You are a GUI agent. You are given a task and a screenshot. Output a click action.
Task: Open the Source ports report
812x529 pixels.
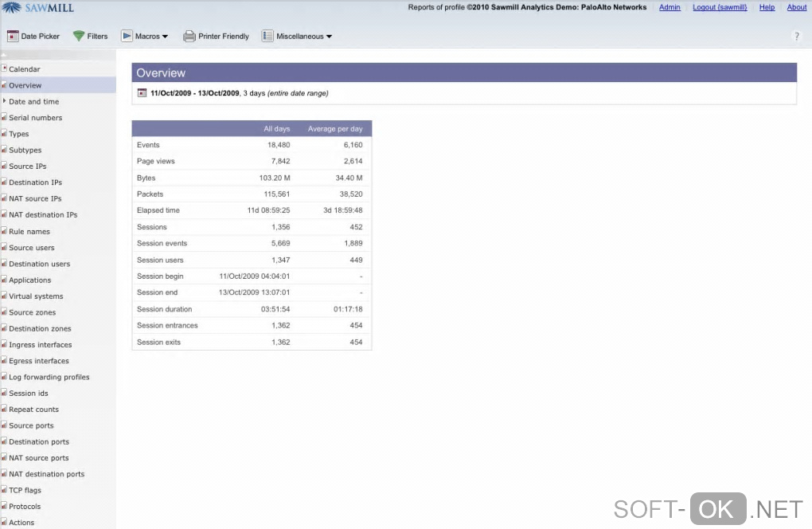pyautogui.click(x=31, y=425)
